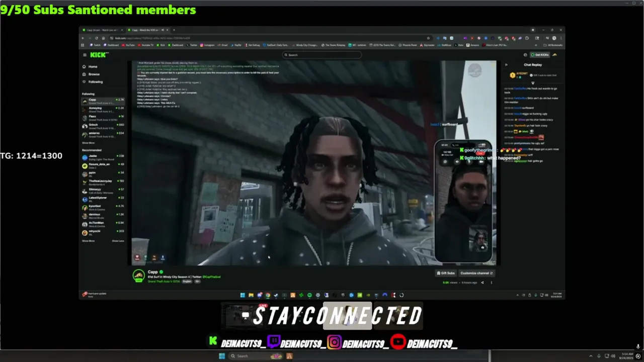Expand Recommended list with Show More
Screen dimensions: 644x362
point(88,241)
